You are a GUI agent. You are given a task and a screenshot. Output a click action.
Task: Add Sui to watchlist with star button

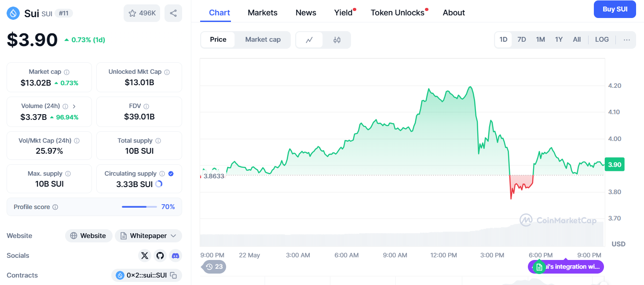[x=142, y=13]
